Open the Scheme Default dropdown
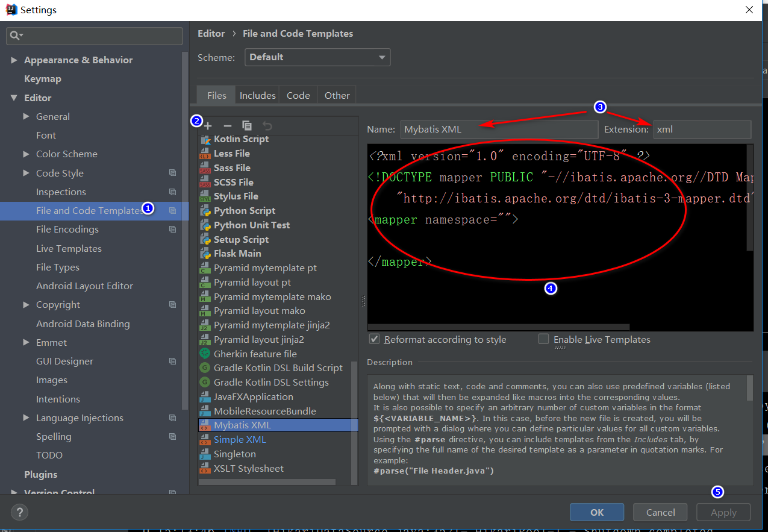 click(317, 57)
